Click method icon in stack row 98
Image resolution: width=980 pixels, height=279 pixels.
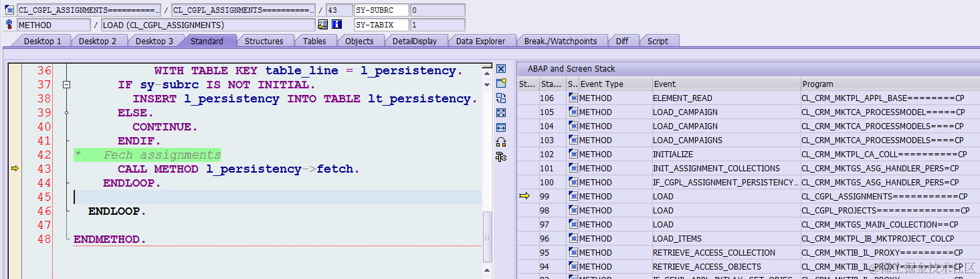[x=573, y=211]
